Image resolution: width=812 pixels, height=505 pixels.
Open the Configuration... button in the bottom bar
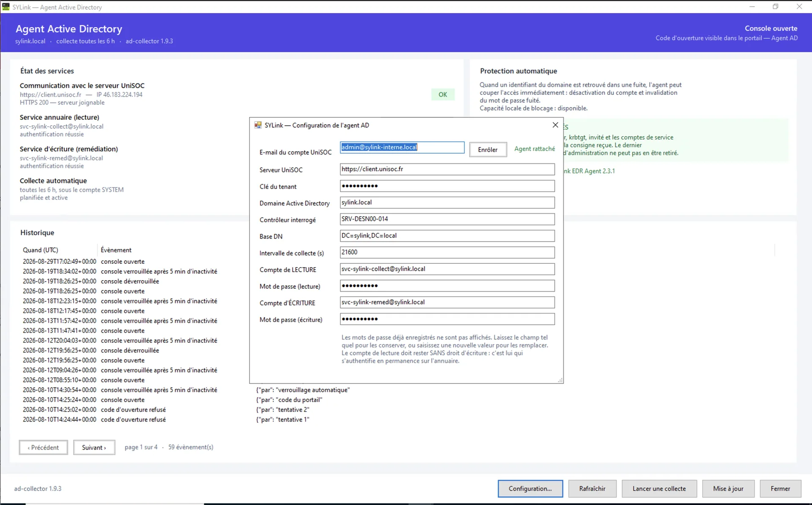(530, 488)
